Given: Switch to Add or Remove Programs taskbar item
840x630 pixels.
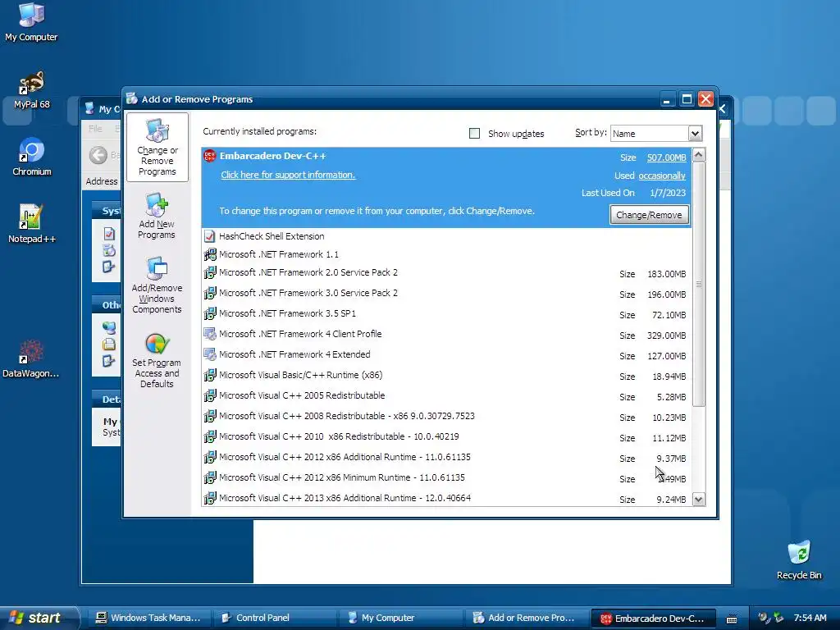Looking at the screenshot, I should point(526,619).
